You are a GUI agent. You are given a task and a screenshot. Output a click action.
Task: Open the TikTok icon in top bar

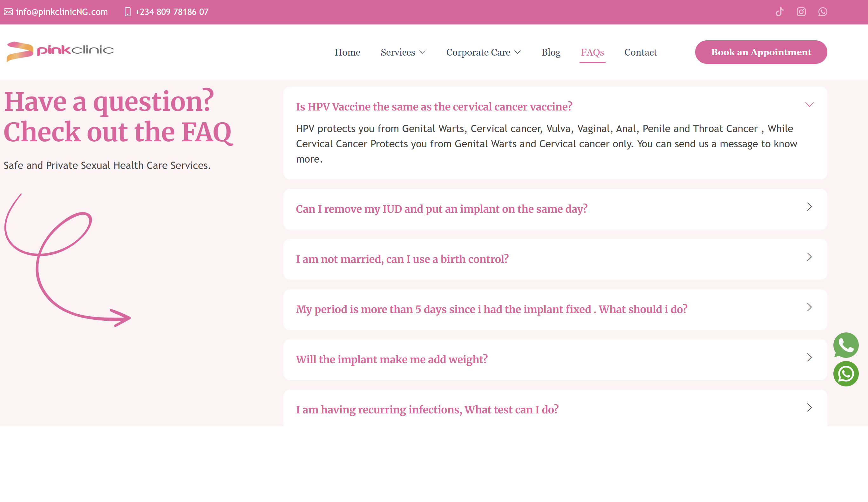(x=779, y=12)
